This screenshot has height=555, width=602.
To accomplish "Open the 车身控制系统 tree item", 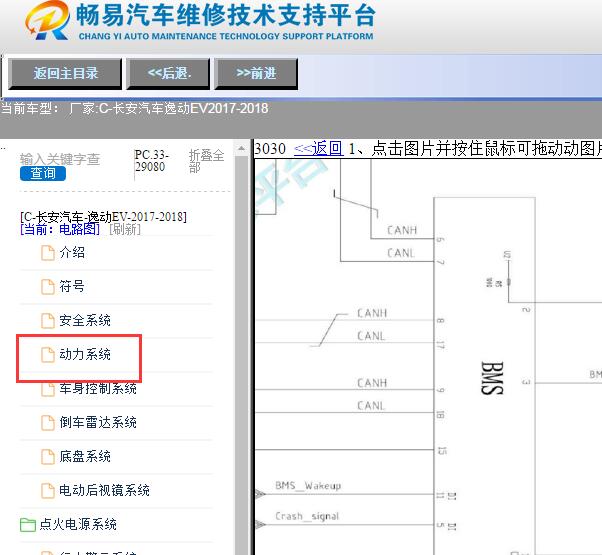I will pyautogui.click(x=98, y=388).
